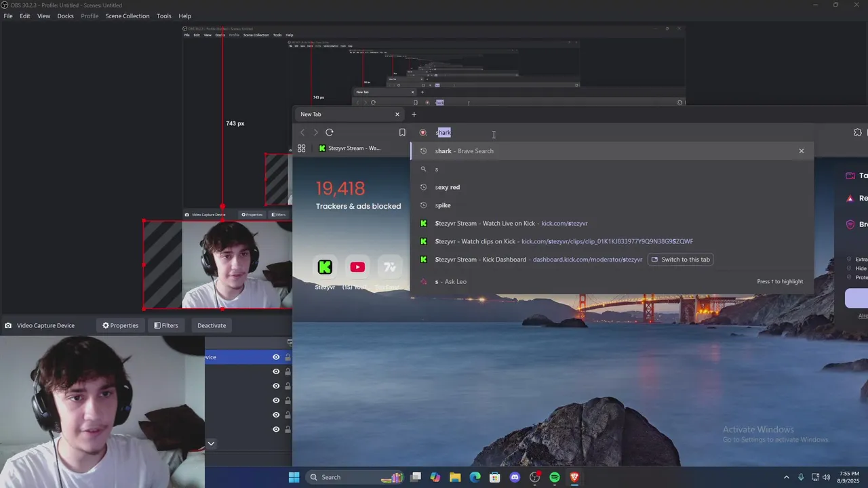Click the Brave Talk video camera icon
This screenshot has height=488, width=868.
[x=850, y=176]
